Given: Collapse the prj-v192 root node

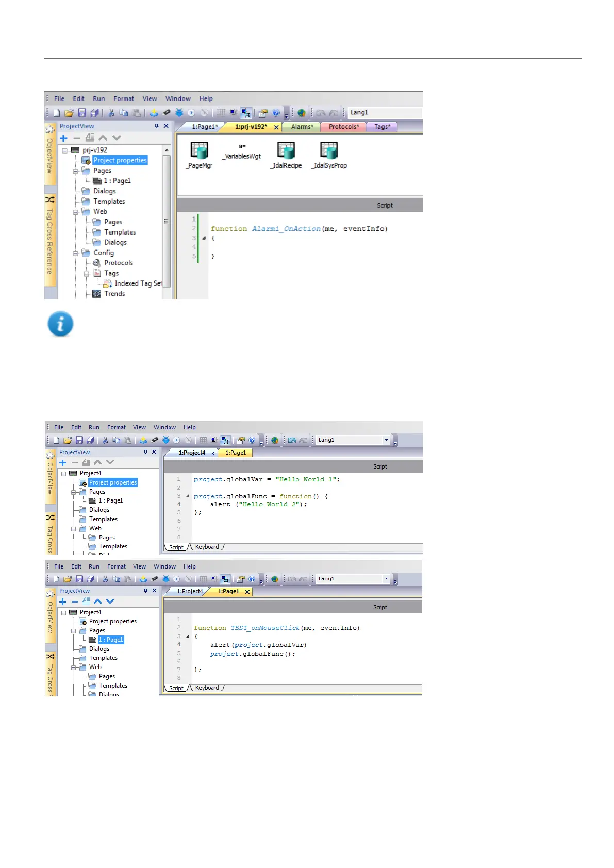Looking at the screenshot, I should tap(65, 151).
